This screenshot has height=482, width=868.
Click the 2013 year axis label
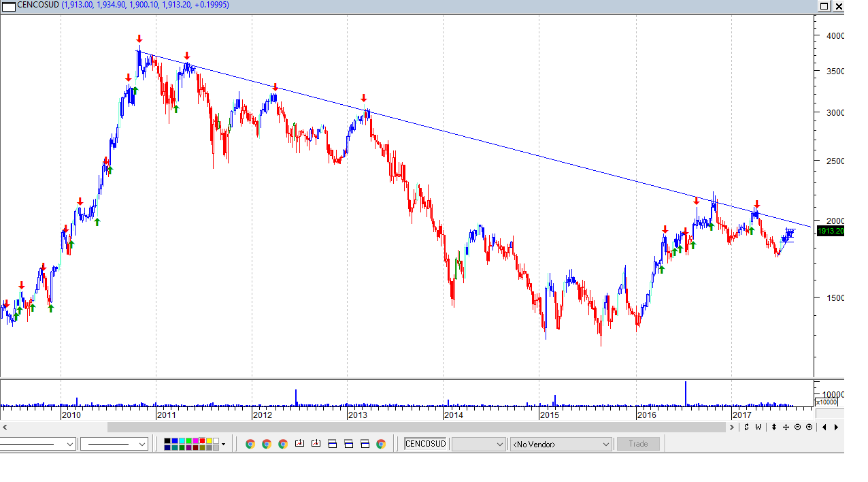pyautogui.click(x=358, y=415)
